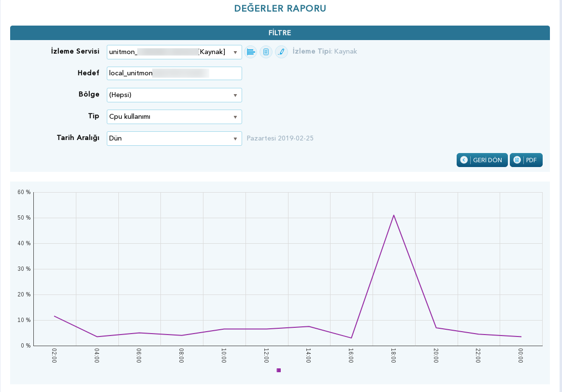
Task: Click the 10 % y-axis label
Action: tap(24, 320)
